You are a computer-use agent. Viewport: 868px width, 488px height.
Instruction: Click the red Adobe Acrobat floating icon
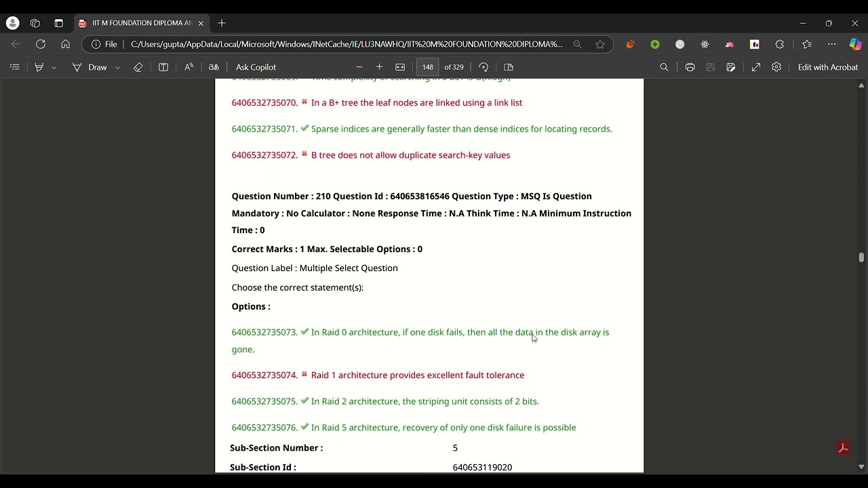pos(843,448)
